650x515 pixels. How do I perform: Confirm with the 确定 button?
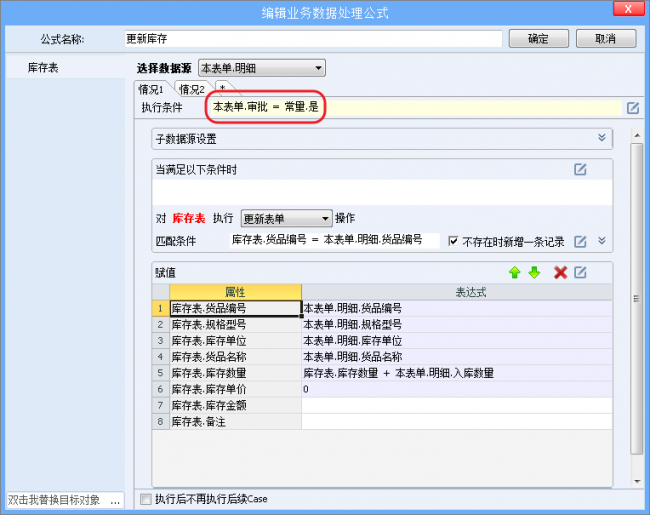click(538, 39)
